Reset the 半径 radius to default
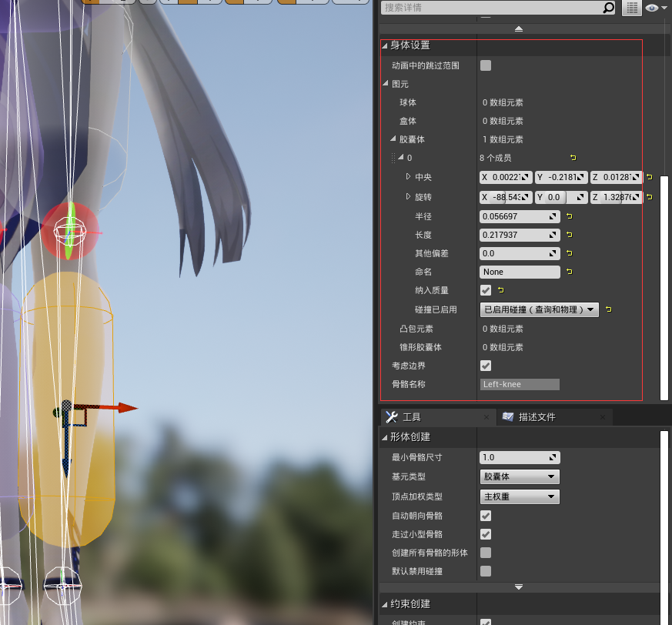This screenshot has width=672, height=625. click(x=569, y=216)
